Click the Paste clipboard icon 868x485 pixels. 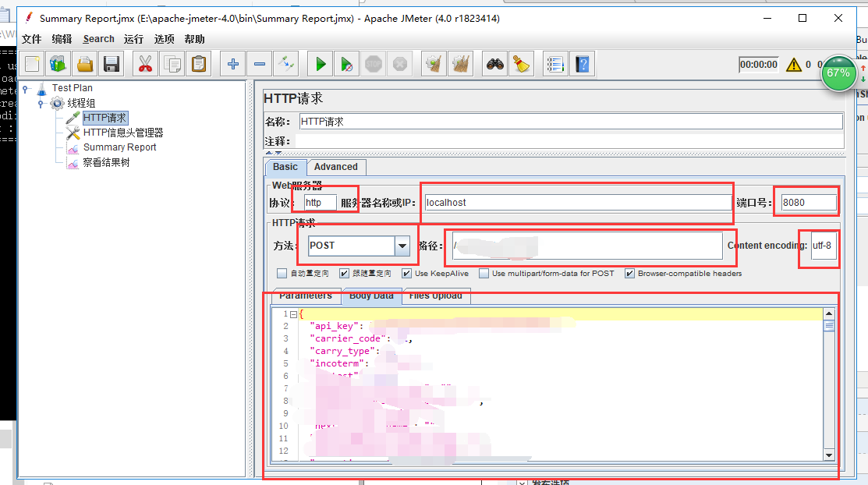[199, 64]
